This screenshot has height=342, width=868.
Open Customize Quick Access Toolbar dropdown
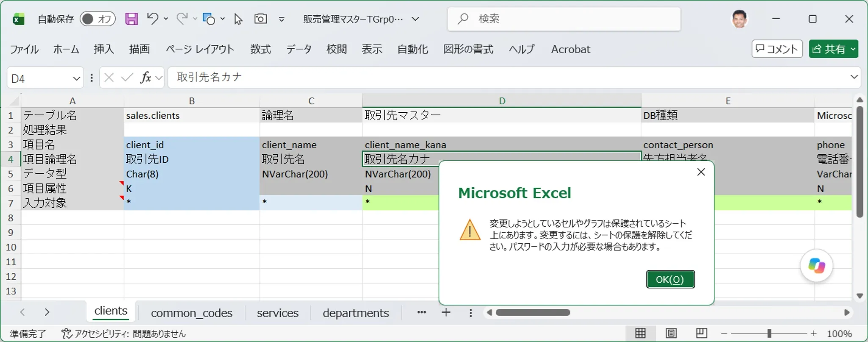[282, 19]
